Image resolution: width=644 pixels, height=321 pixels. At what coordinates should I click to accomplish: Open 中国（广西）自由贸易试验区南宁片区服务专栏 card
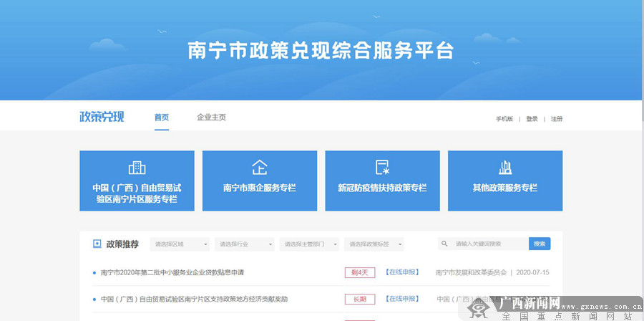click(137, 181)
